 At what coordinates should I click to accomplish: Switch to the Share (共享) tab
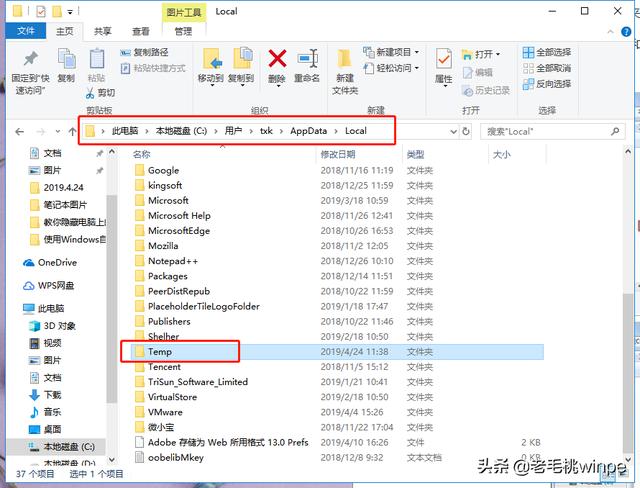[x=102, y=31]
